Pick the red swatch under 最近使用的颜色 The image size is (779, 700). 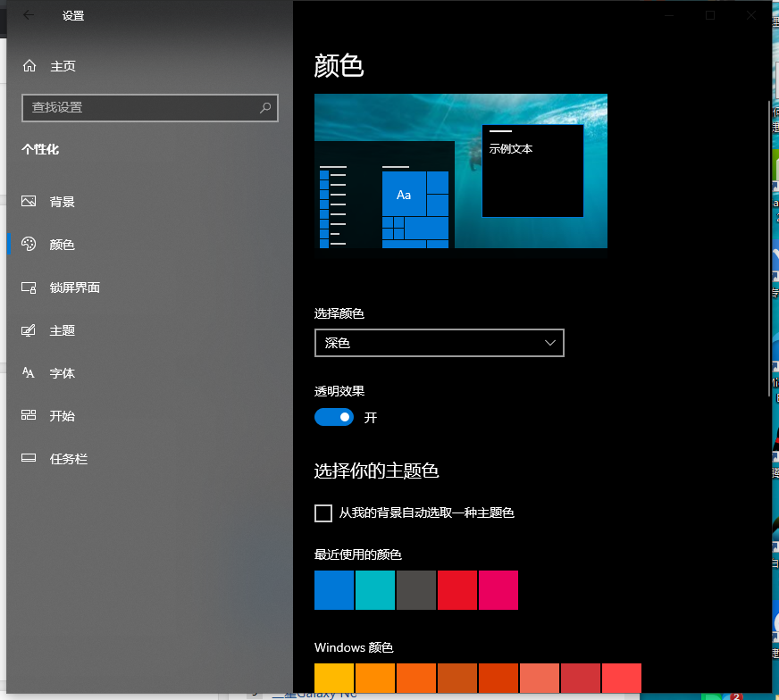[x=457, y=590]
